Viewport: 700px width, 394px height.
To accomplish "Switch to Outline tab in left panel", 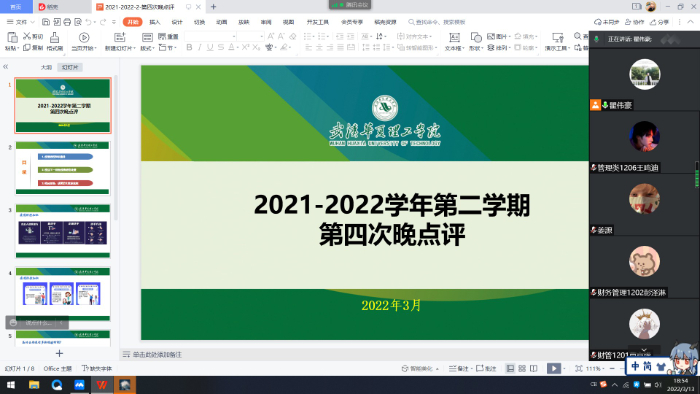I will [46, 67].
